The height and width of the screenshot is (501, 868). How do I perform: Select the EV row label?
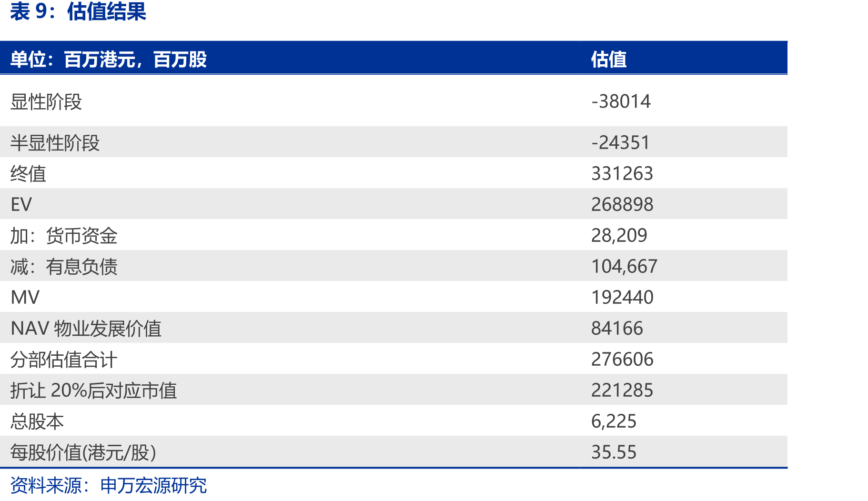[21, 204]
